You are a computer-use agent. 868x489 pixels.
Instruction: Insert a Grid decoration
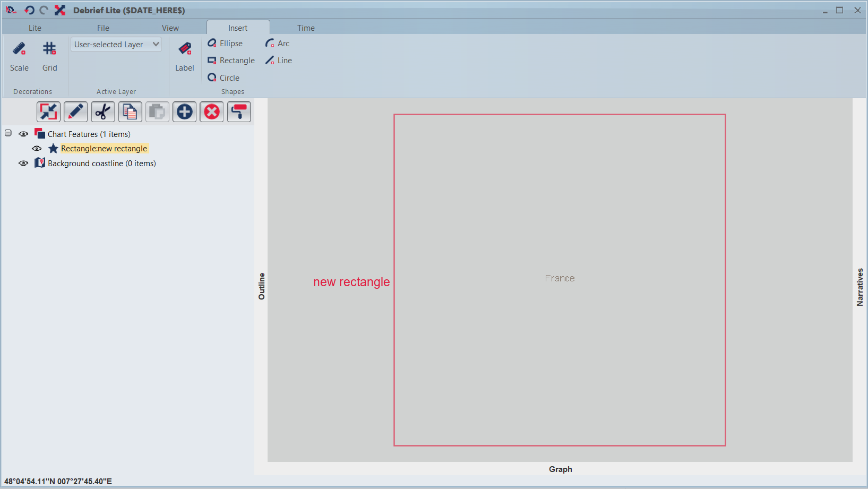coord(49,57)
